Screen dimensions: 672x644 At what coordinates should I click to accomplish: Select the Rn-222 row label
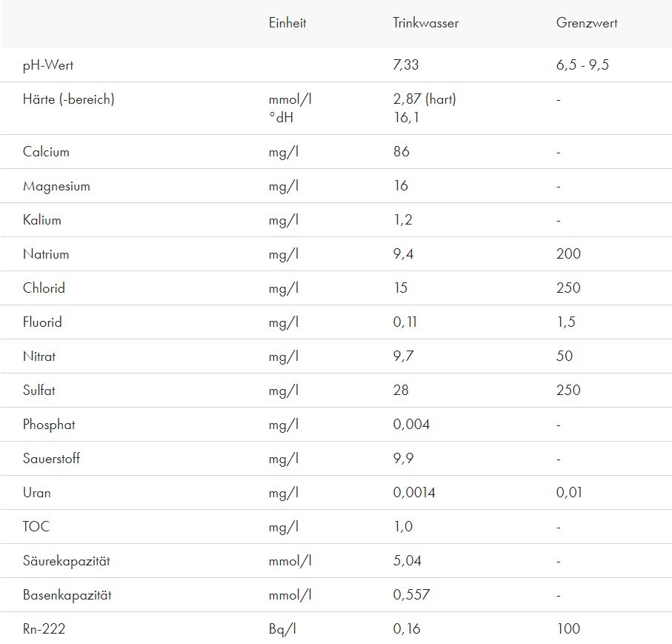44,629
